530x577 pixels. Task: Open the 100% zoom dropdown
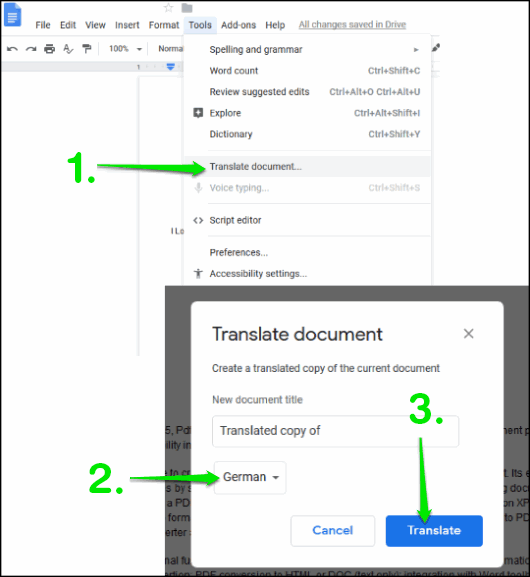pos(125,49)
